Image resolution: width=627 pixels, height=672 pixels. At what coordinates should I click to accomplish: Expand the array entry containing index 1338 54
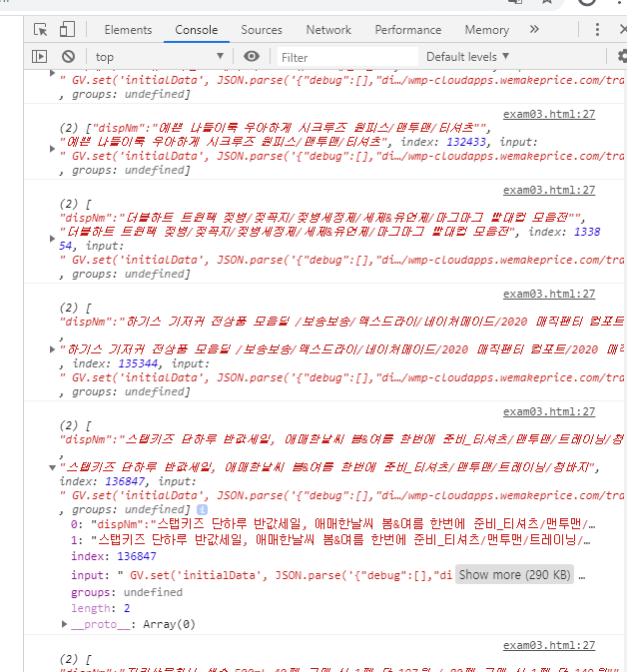coord(52,239)
